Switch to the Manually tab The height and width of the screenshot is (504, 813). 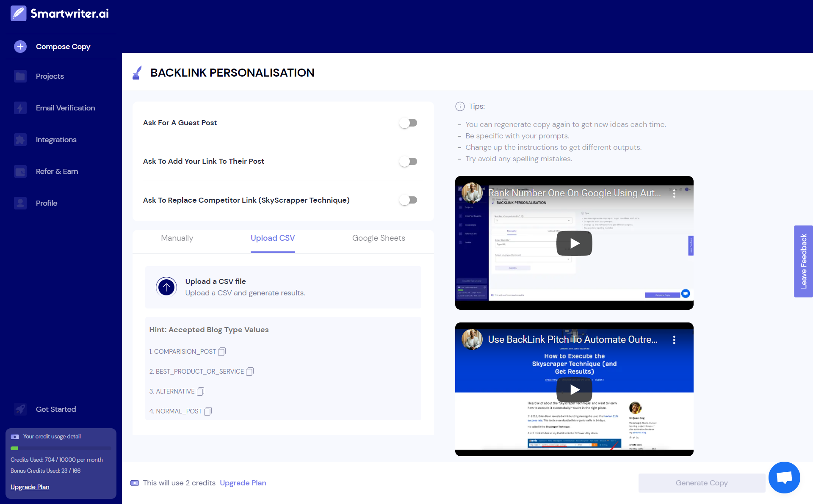177,238
